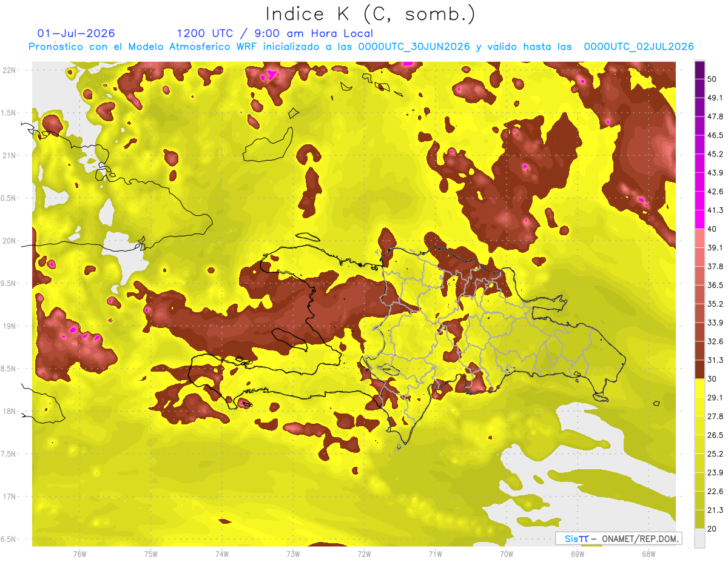Click the '76W' longitude label

point(79,554)
